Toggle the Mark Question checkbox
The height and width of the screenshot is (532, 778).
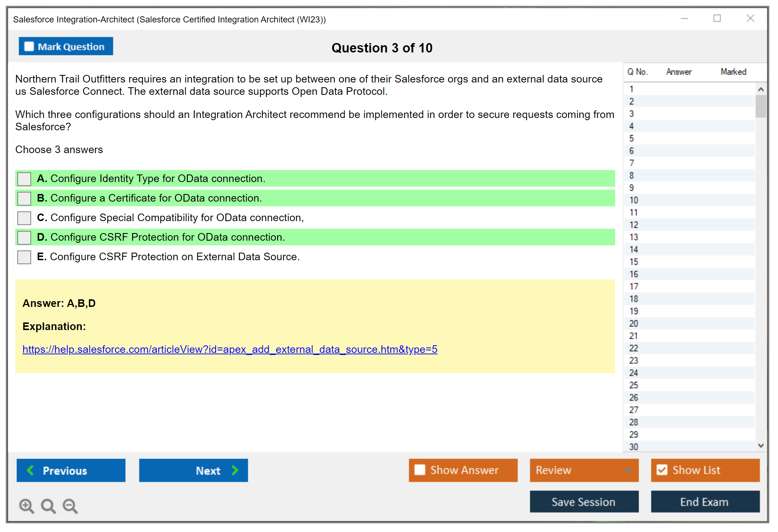29,46
